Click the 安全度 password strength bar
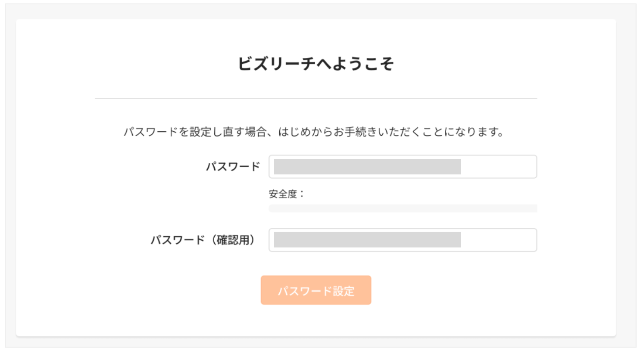The image size is (644, 354). click(x=403, y=208)
